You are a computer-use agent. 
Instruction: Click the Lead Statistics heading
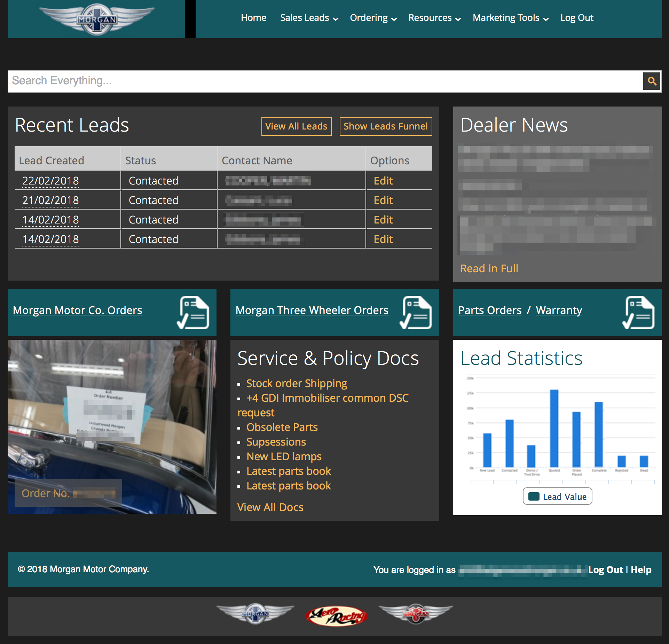coord(521,358)
